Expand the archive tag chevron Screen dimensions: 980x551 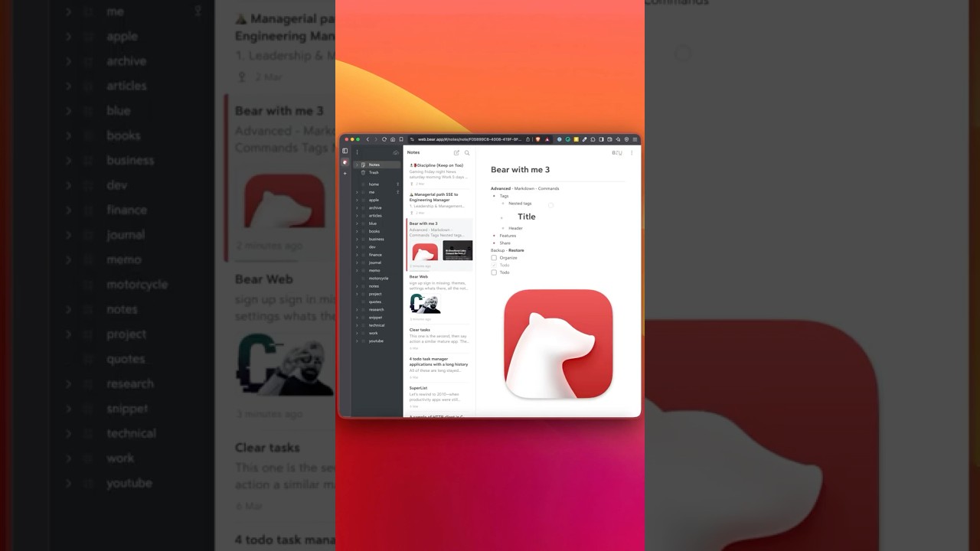click(357, 207)
